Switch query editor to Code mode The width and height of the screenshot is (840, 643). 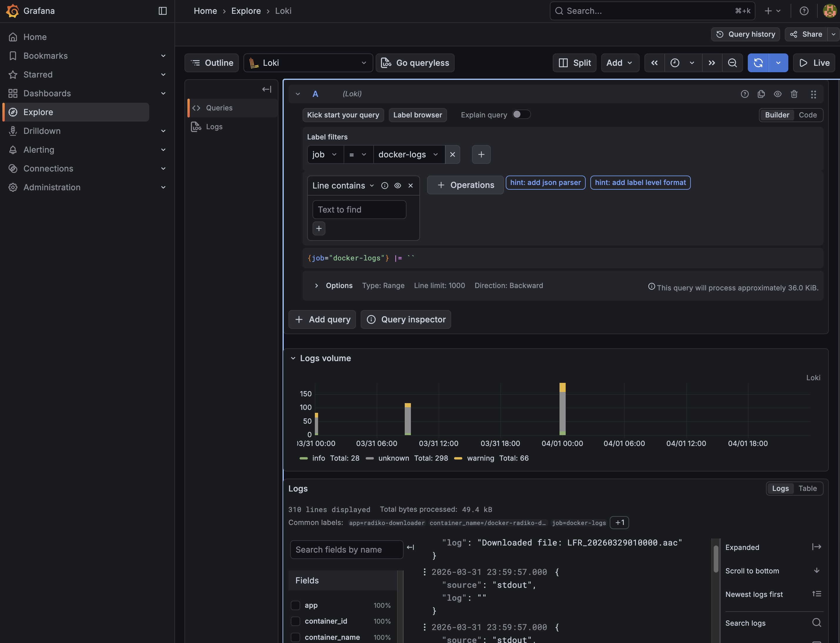(x=807, y=115)
